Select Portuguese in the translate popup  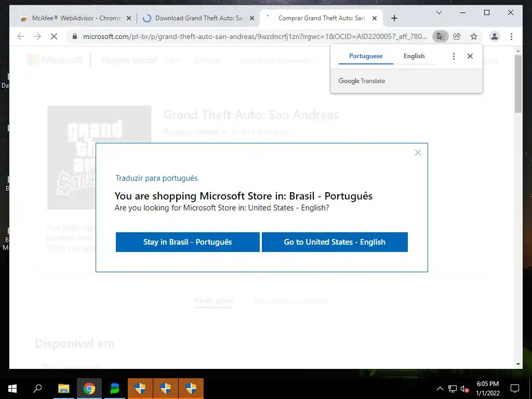tap(366, 56)
